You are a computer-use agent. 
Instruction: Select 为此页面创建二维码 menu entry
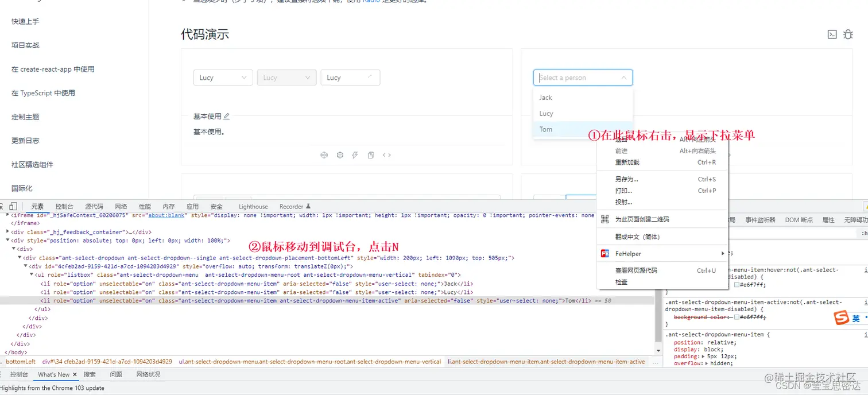(x=663, y=219)
